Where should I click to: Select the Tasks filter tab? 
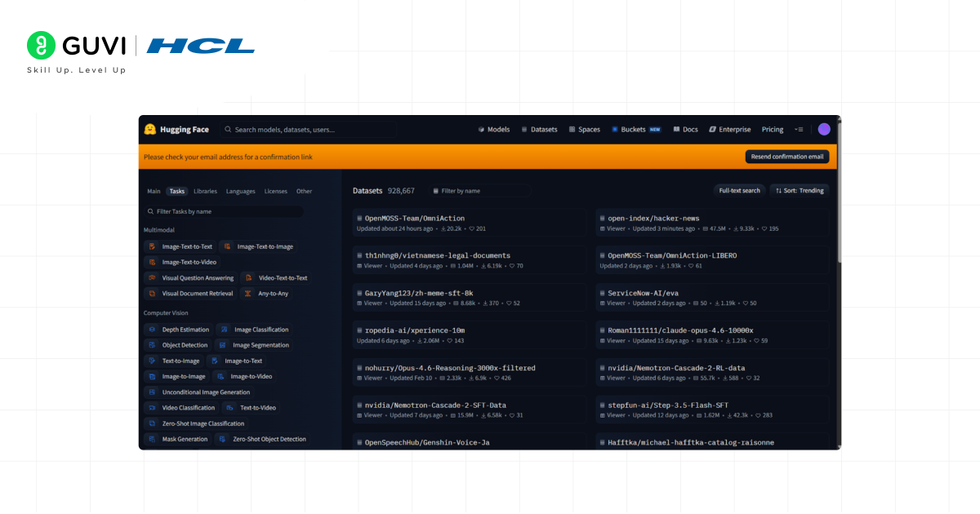point(177,191)
